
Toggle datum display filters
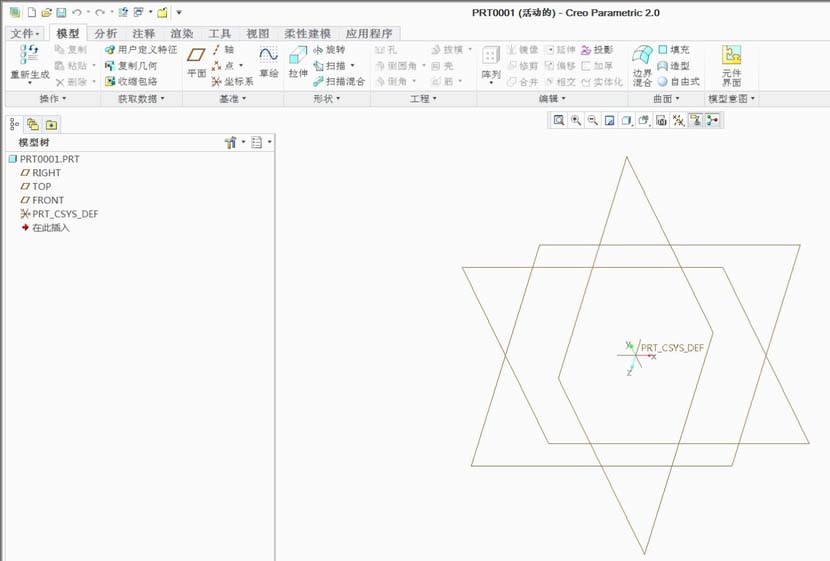(x=678, y=121)
